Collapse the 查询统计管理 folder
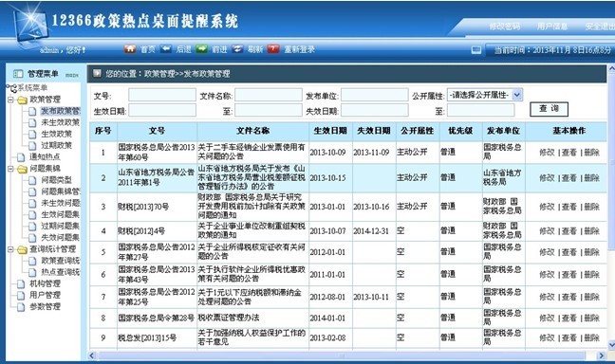615x364 pixels. tap(10, 249)
